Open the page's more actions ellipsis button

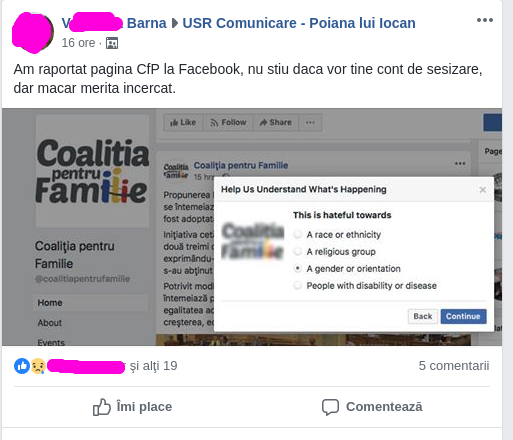[x=310, y=122]
